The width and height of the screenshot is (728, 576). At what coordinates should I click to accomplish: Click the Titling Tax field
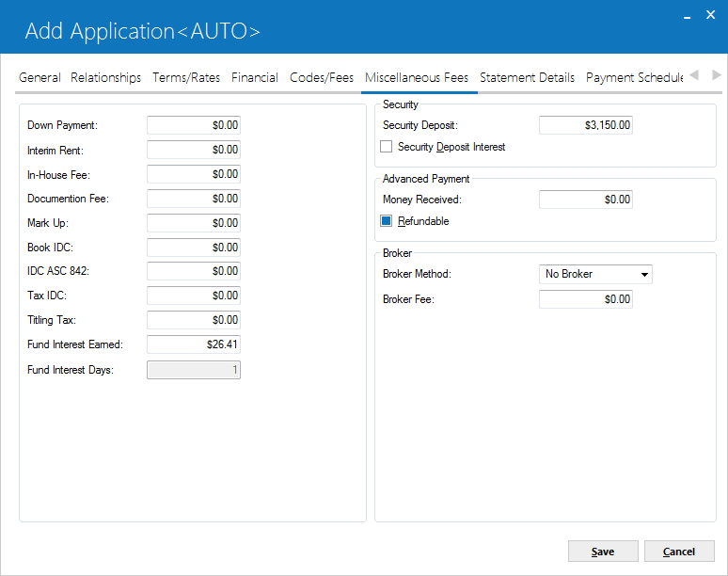click(194, 320)
